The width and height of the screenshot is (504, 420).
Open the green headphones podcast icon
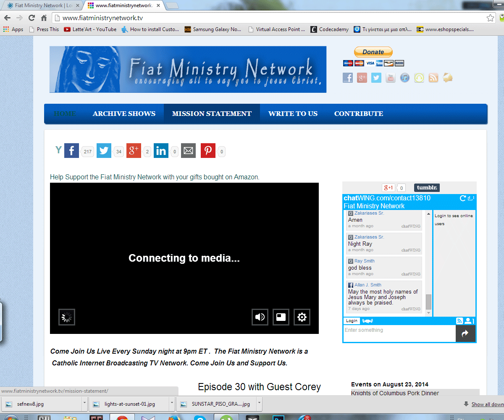pyautogui.click(x=419, y=78)
